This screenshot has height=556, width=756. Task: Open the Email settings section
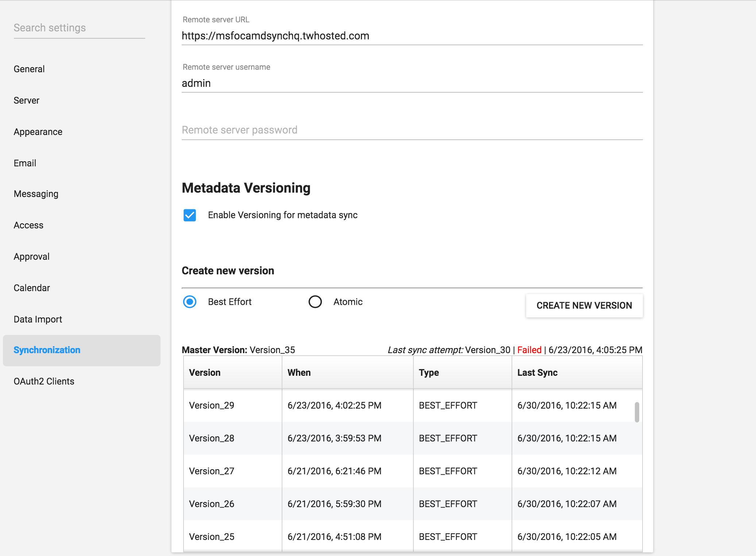click(25, 163)
